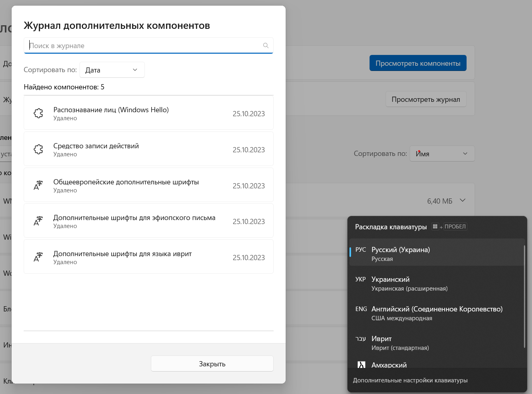Select Английский (Соединенное Королевство) layout
The image size is (532, 394).
click(x=437, y=313)
